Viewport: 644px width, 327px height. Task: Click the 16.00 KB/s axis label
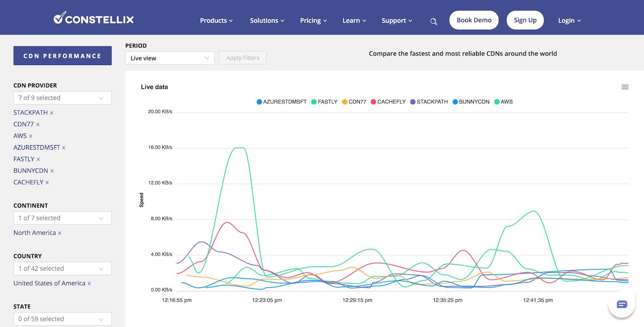click(x=160, y=147)
